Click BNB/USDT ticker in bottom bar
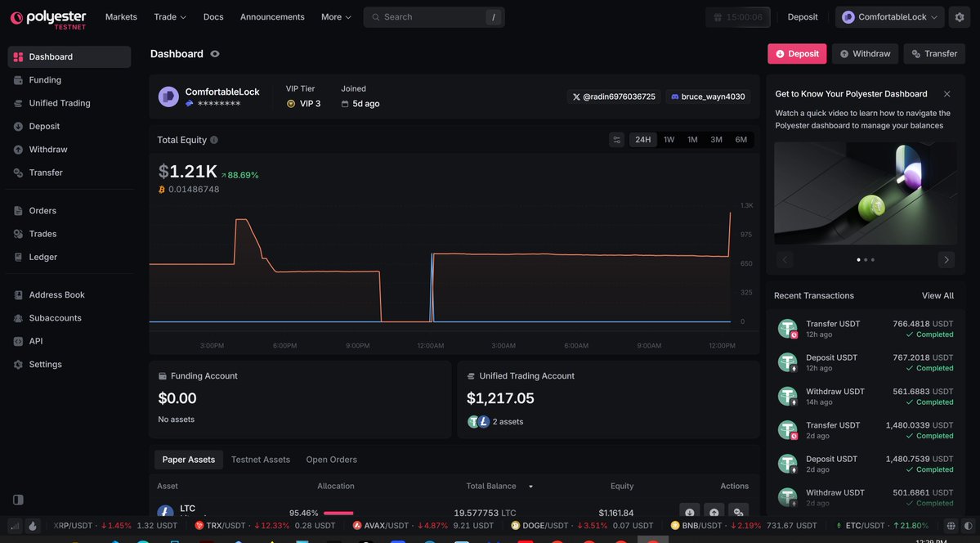 [x=743, y=526]
